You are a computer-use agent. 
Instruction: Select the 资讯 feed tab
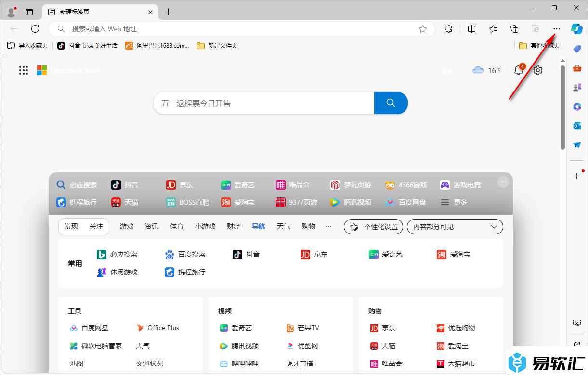coord(152,226)
